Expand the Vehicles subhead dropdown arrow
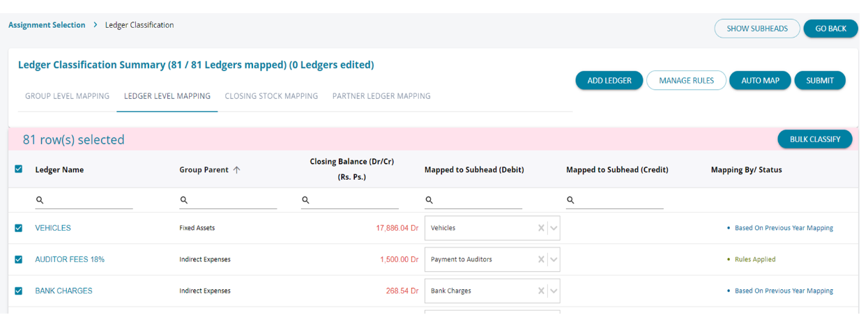Image resolution: width=868 pixels, height=315 pixels. point(554,228)
